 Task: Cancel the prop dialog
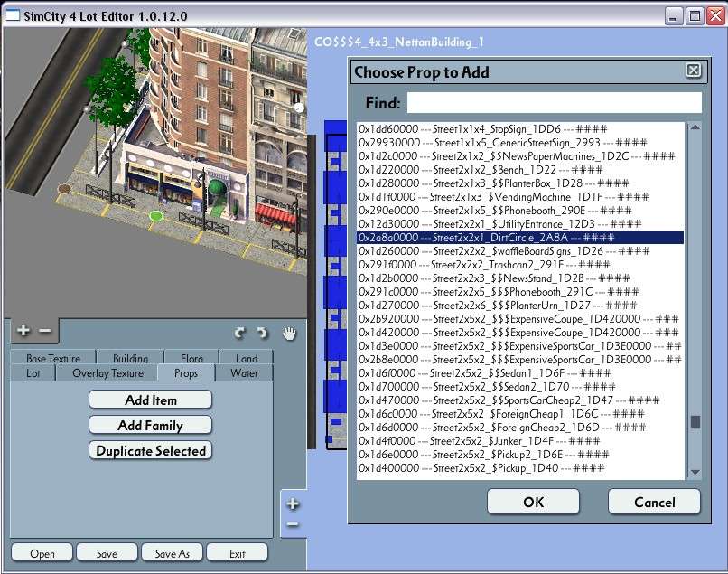click(655, 502)
